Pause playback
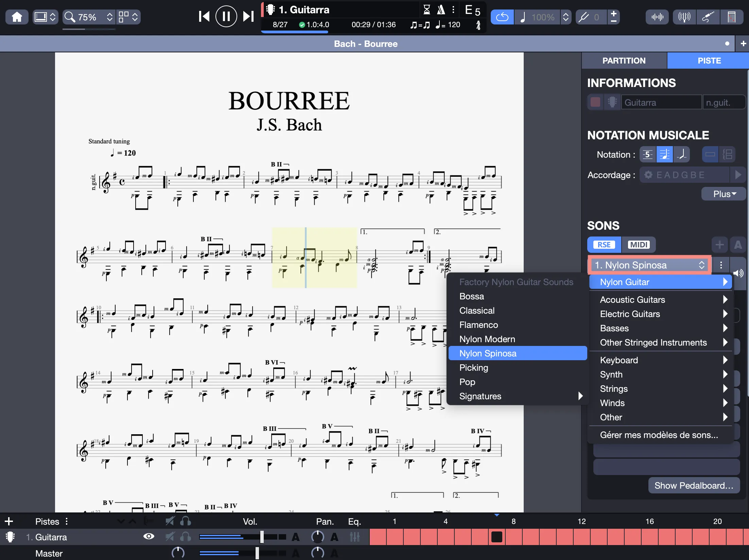 pyautogui.click(x=226, y=16)
